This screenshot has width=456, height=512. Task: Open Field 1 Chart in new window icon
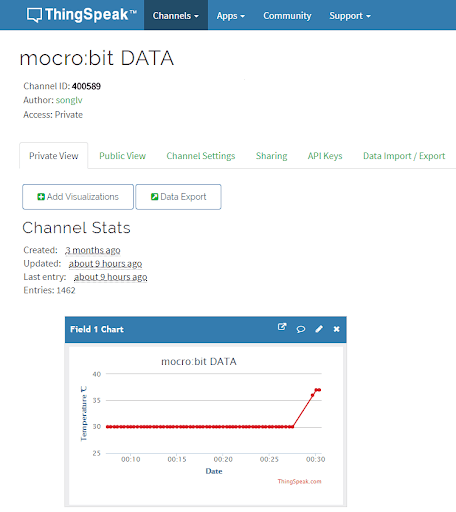point(282,327)
